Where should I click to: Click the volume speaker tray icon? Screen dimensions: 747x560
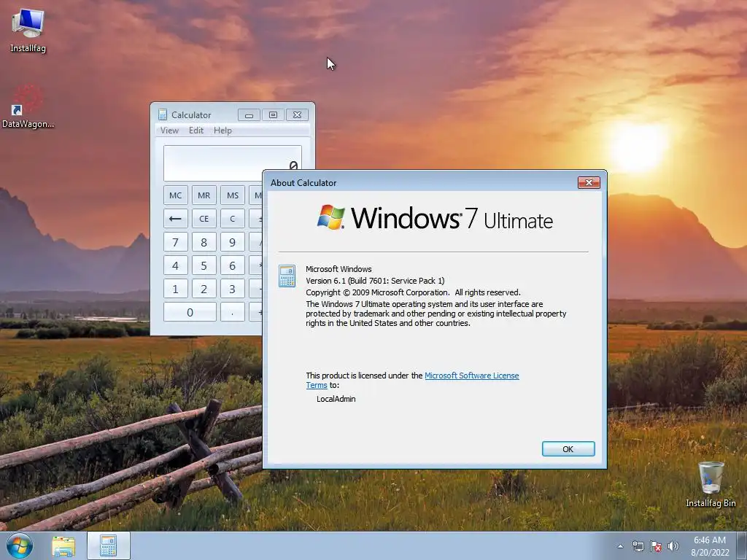[673, 546]
